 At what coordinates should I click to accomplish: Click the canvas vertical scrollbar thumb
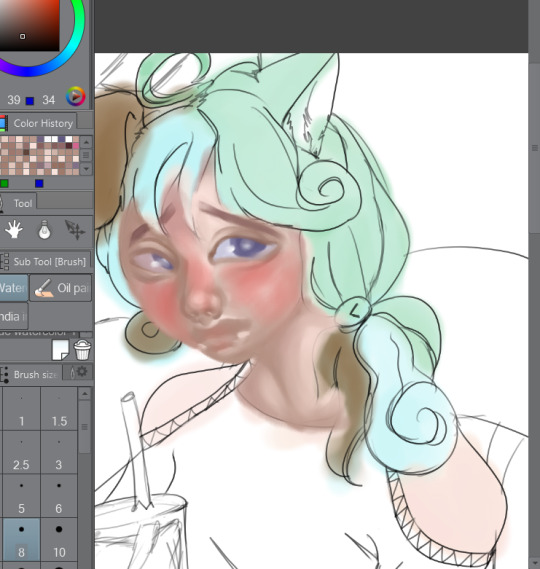[x=535, y=148]
